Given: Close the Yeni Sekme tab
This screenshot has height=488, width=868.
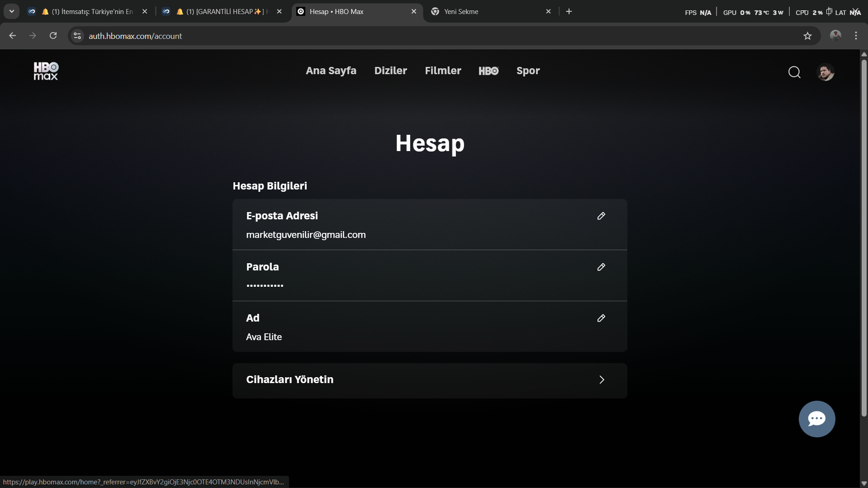Looking at the screenshot, I should [548, 11].
